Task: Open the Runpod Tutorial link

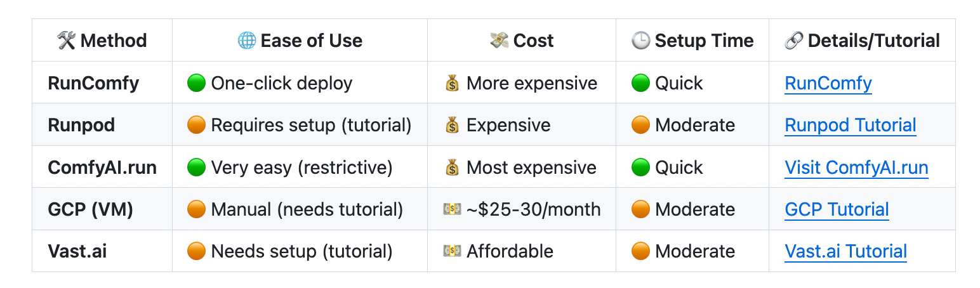Action: click(x=851, y=125)
